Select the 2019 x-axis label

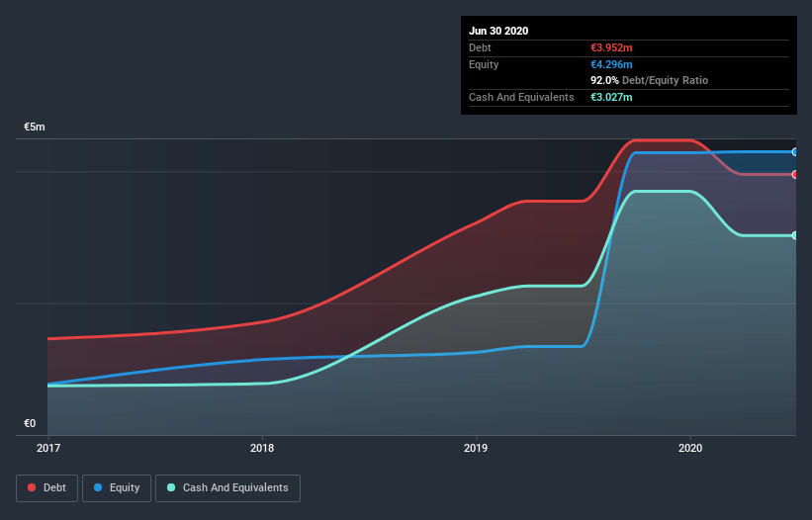pos(476,448)
